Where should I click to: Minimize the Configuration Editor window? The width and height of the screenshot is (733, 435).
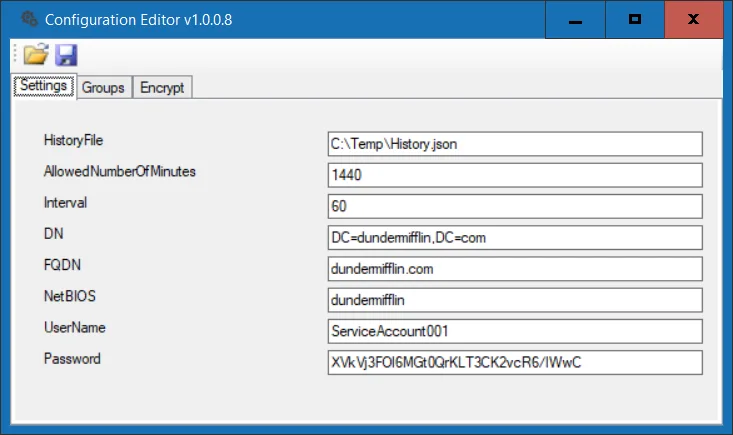[575, 20]
